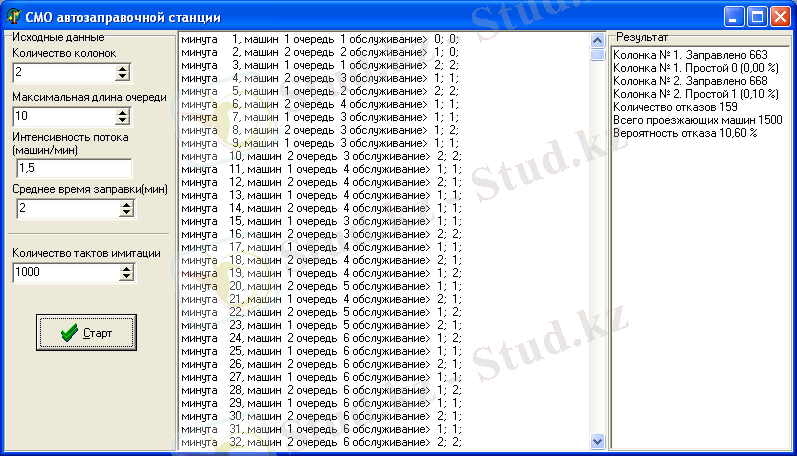
Task: Select the log row for минута 5
Action: 320,92
